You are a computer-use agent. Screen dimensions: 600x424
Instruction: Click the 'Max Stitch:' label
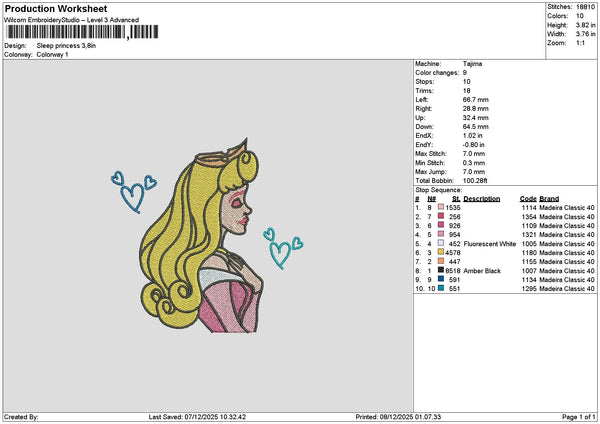pos(431,153)
